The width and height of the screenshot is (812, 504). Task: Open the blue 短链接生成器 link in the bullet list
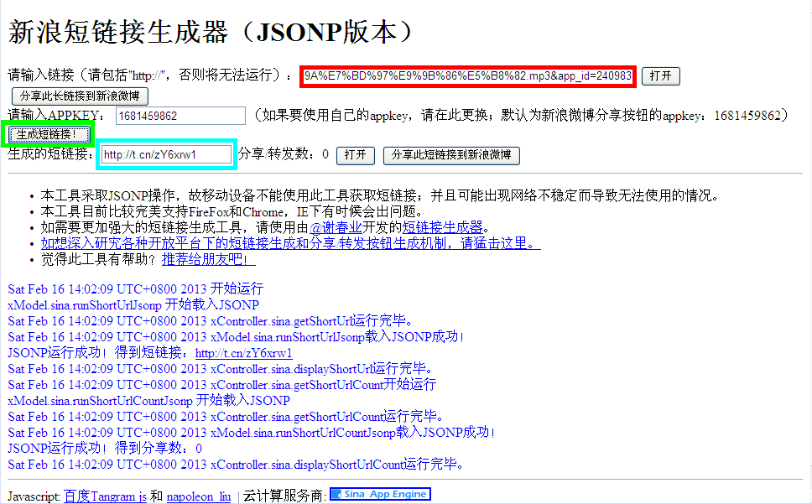click(x=442, y=227)
